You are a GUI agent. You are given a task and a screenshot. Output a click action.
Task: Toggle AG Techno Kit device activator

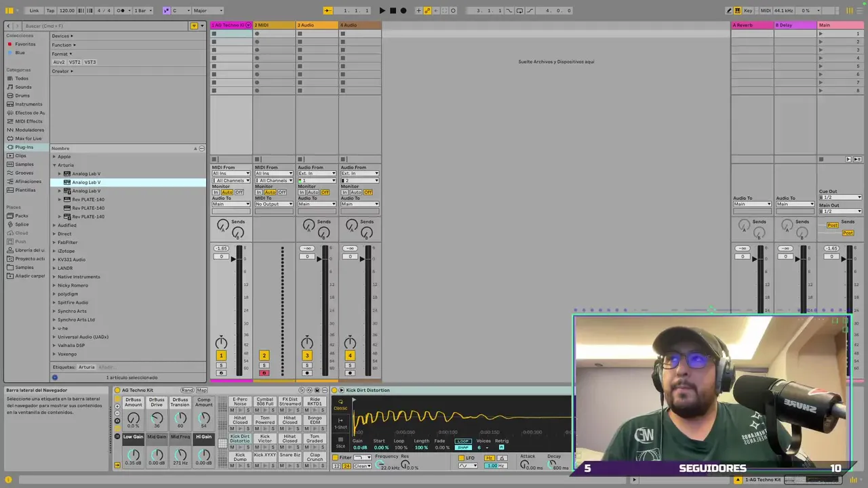click(x=117, y=390)
